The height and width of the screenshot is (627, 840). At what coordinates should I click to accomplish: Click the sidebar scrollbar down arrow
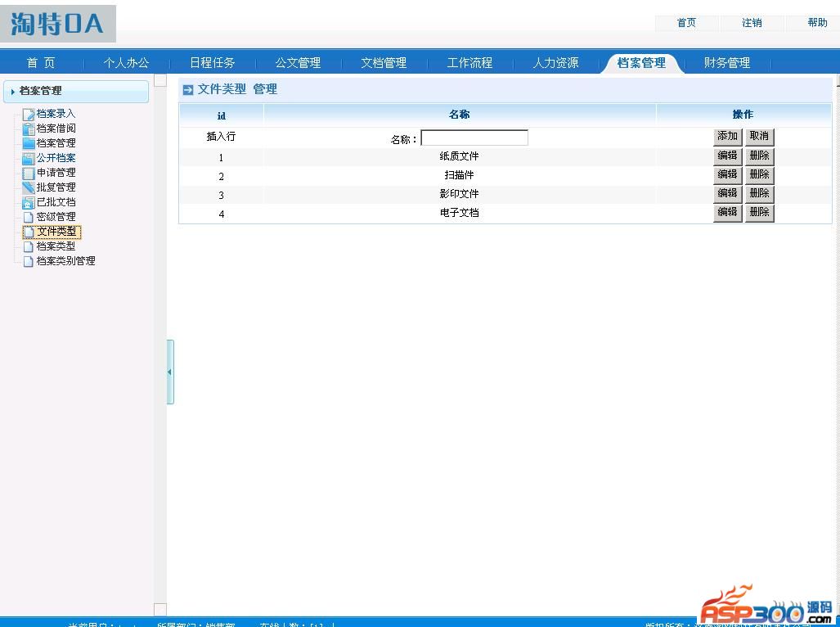(160, 609)
